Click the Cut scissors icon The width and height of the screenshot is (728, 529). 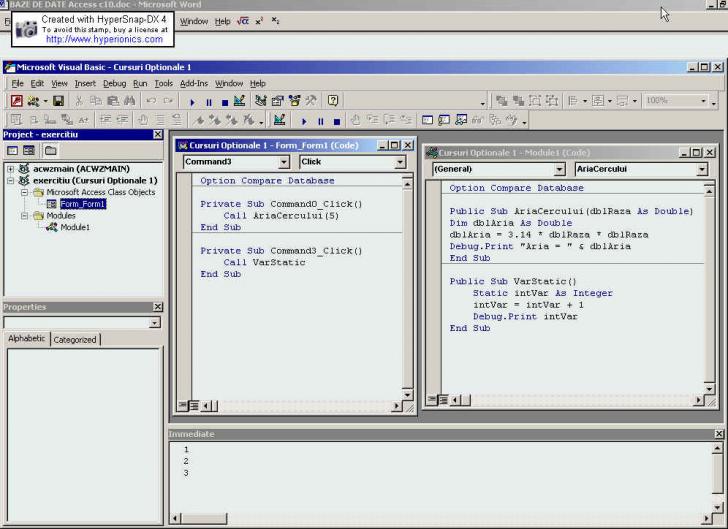79,101
